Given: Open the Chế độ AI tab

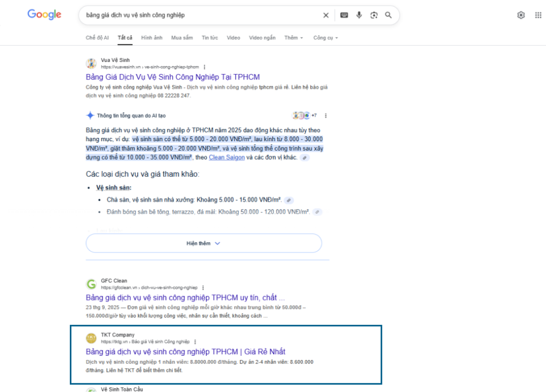Looking at the screenshot, I should point(97,38).
